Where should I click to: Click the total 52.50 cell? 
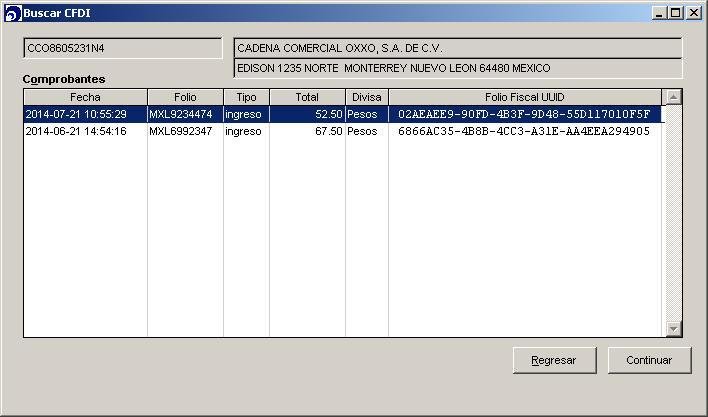coord(307,114)
